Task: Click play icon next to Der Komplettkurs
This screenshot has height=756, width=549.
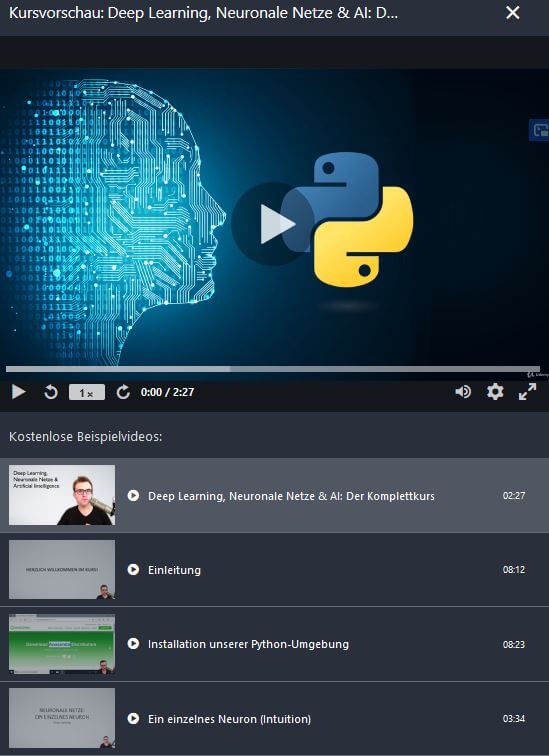Action: [134, 496]
